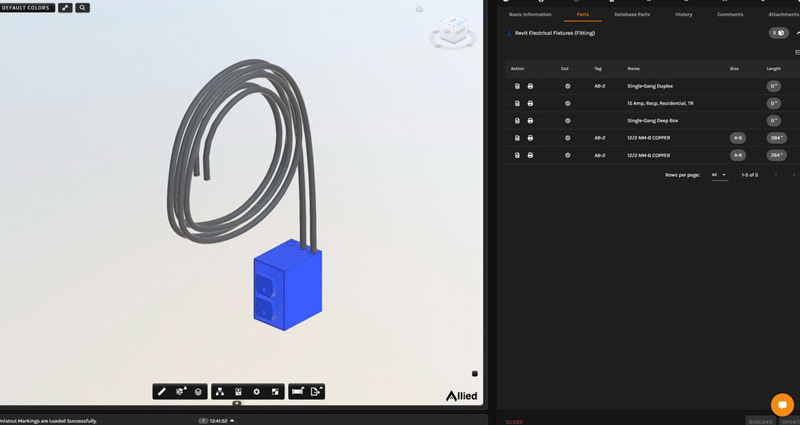800x425 pixels.
Task: Print the Single-Gang Duplex part
Action: coord(530,86)
